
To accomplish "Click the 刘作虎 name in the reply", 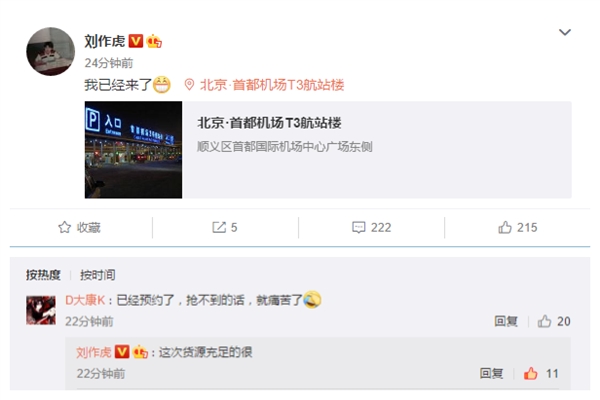I will tap(93, 352).
